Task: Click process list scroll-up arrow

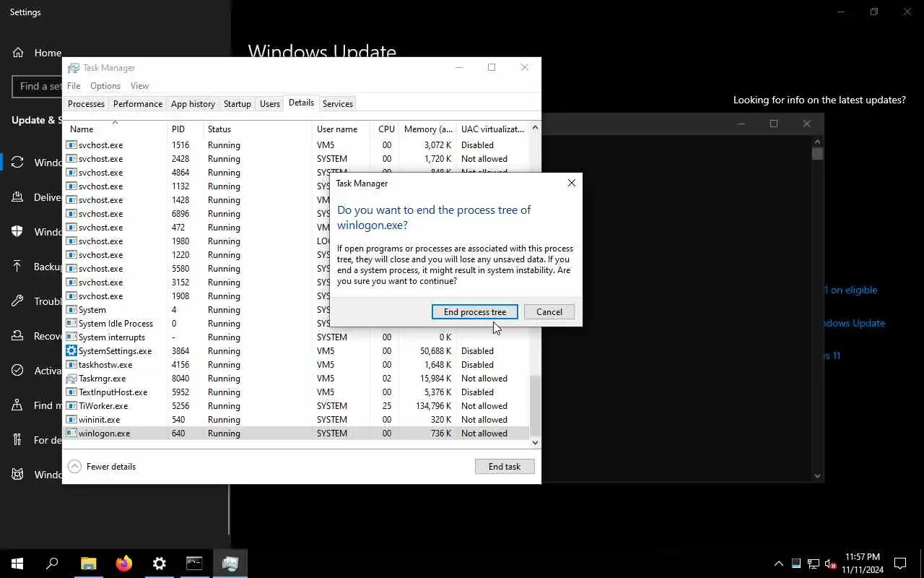Action: 535,128
